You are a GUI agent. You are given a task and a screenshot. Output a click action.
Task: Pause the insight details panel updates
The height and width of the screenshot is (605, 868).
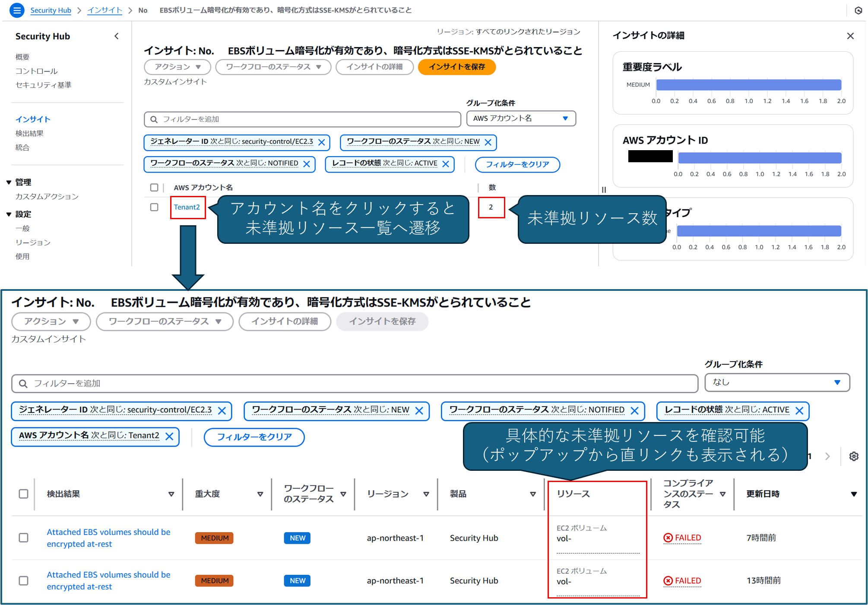click(603, 189)
